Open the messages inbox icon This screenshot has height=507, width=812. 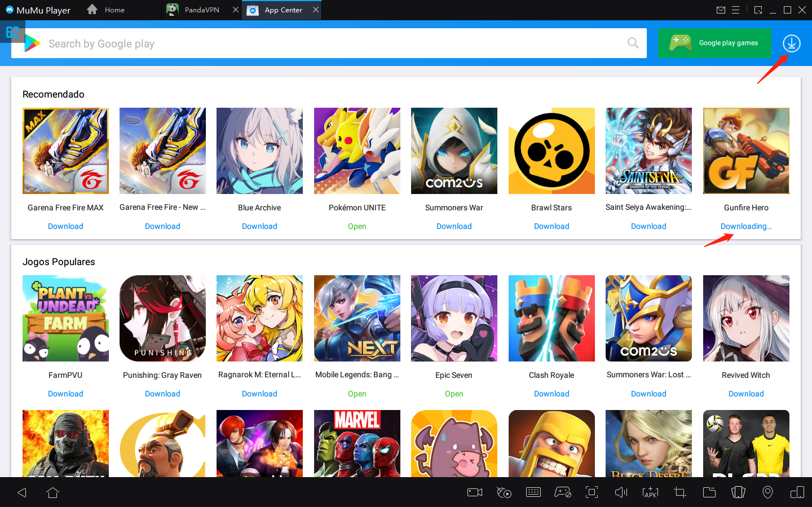coord(722,10)
